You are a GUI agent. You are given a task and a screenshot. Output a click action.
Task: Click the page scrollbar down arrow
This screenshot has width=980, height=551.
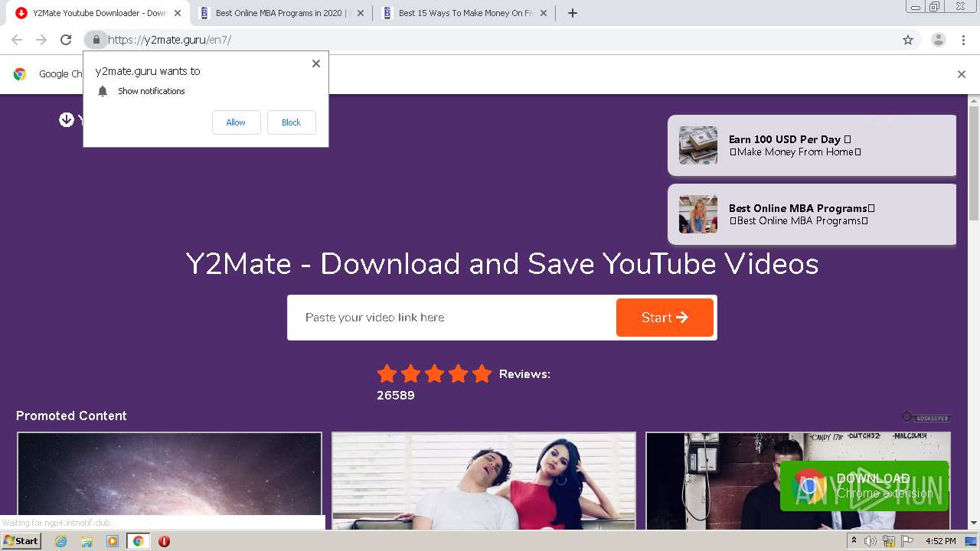[974, 523]
